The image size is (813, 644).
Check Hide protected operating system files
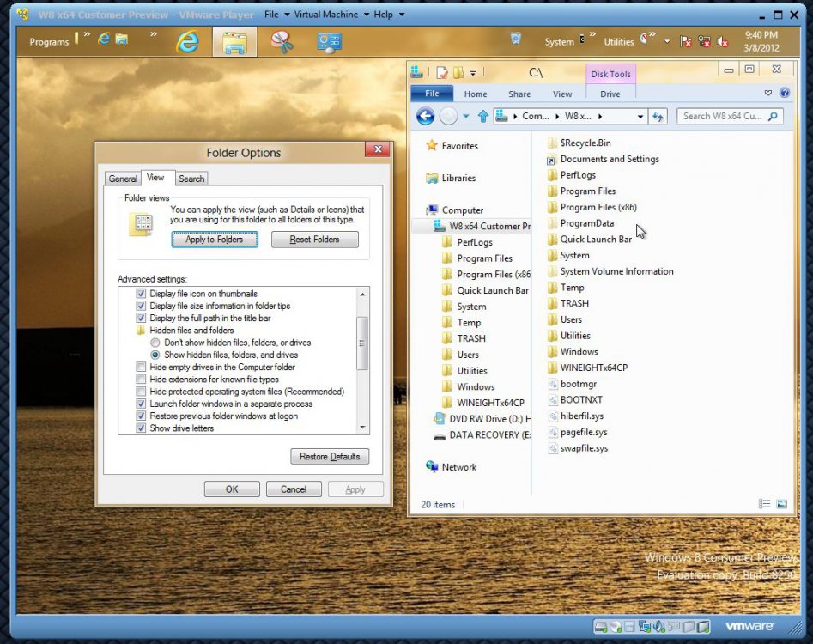141,392
